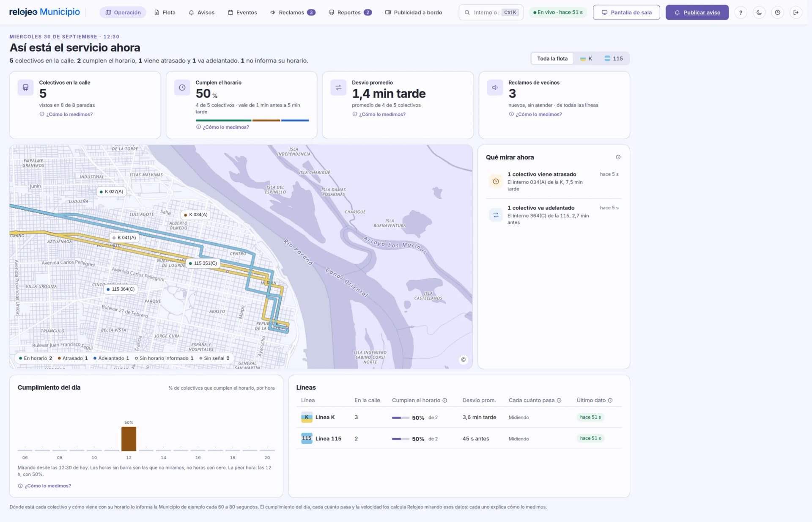The height and width of the screenshot is (522, 812).
Task: Select bus marker 115 364(C) on map
Action: [x=121, y=289]
